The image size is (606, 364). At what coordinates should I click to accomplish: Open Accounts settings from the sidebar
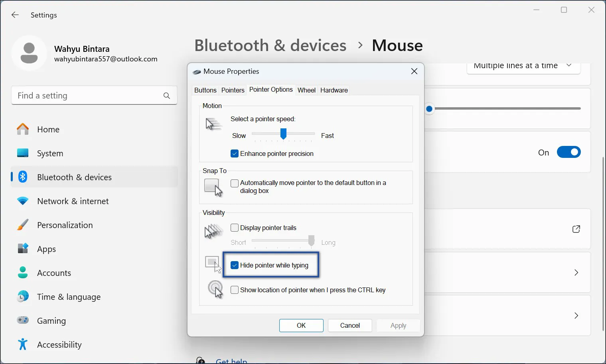pyautogui.click(x=54, y=273)
